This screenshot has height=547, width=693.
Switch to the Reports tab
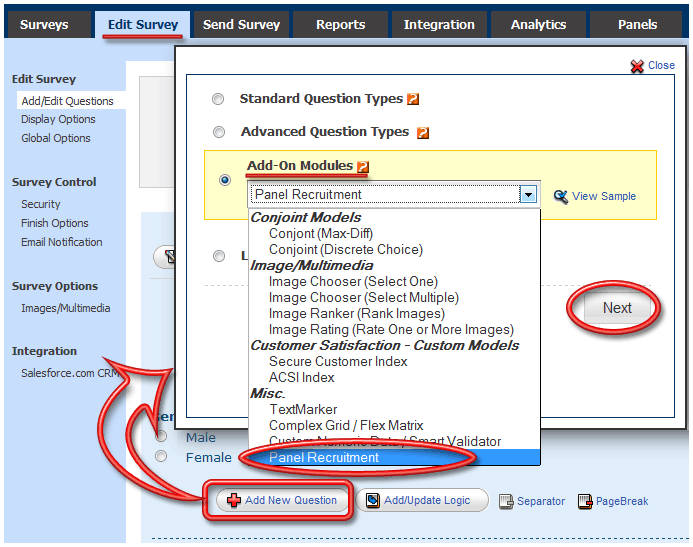point(340,24)
